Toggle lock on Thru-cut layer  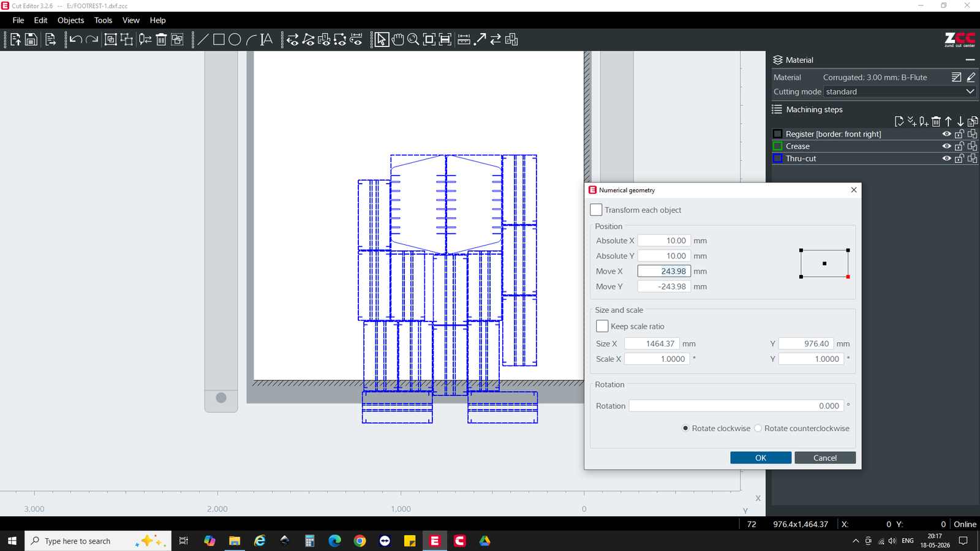pyautogui.click(x=959, y=159)
